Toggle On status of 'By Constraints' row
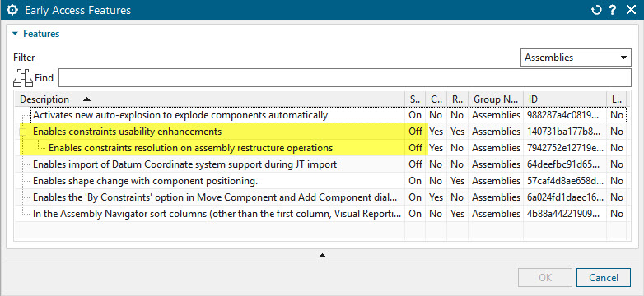 coord(415,197)
